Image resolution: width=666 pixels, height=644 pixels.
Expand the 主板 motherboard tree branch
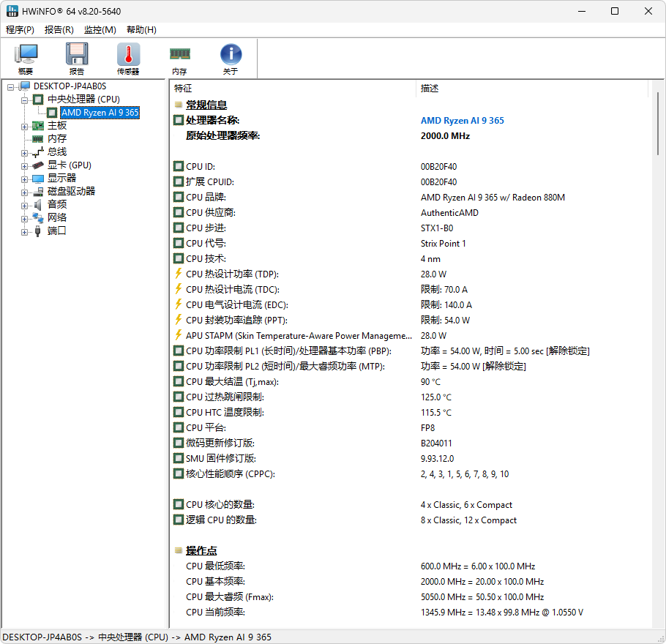[x=24, y=126]
